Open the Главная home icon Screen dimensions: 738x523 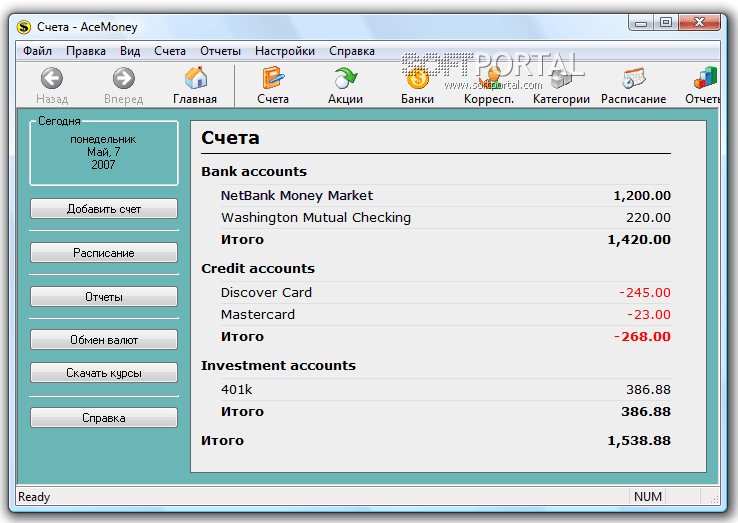point(195,78)
